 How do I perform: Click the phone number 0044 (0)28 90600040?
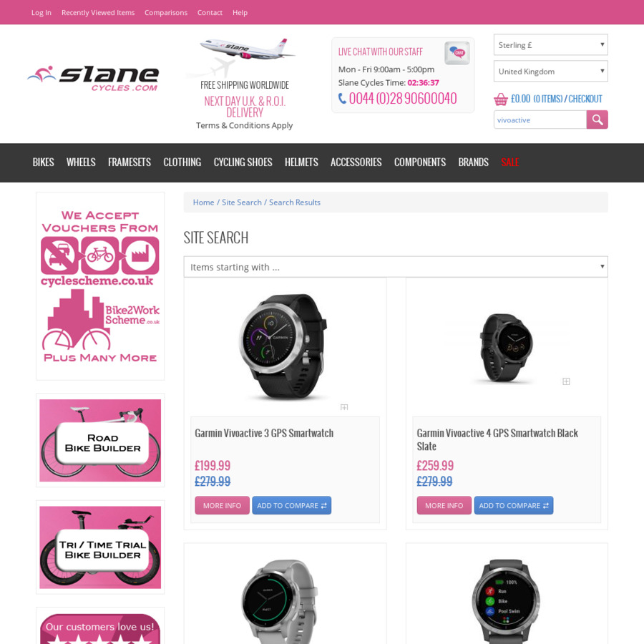[x=402, y=99]
